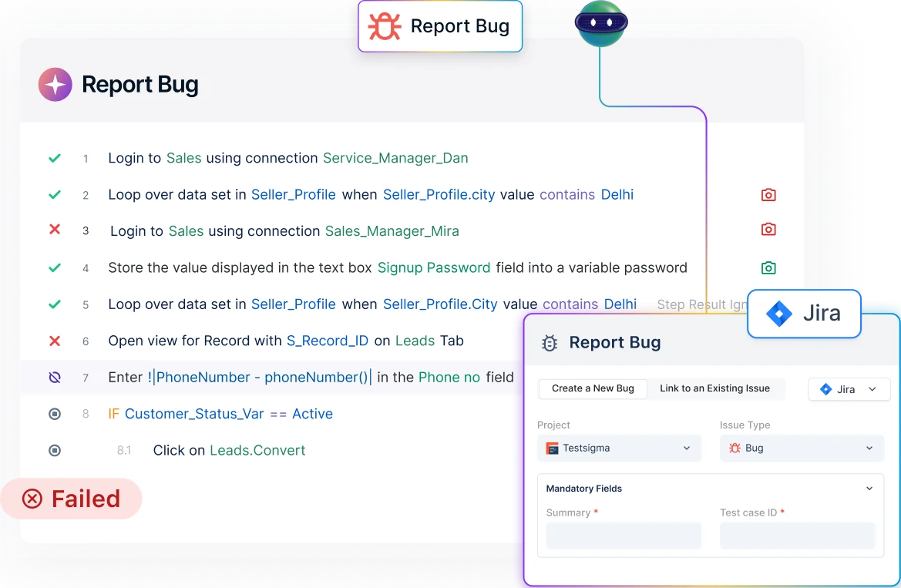Click the orange bug icon in the top Report Bug badge

(385, 26)
